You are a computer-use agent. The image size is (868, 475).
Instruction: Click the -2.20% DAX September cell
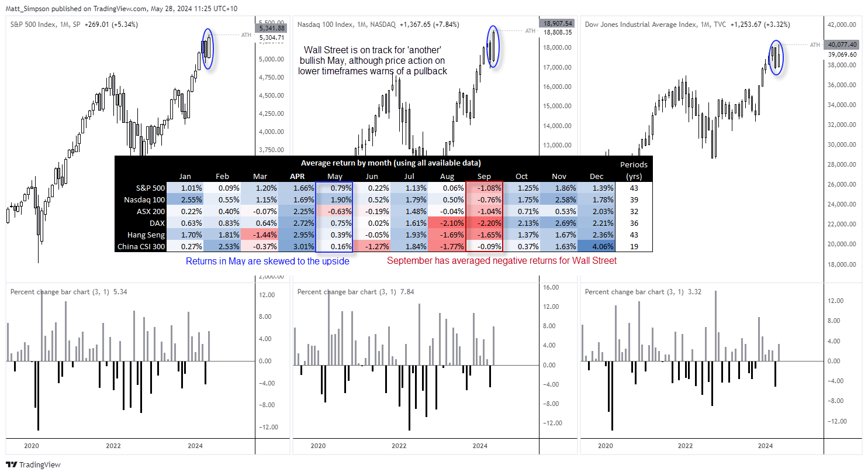click(484, 223)
